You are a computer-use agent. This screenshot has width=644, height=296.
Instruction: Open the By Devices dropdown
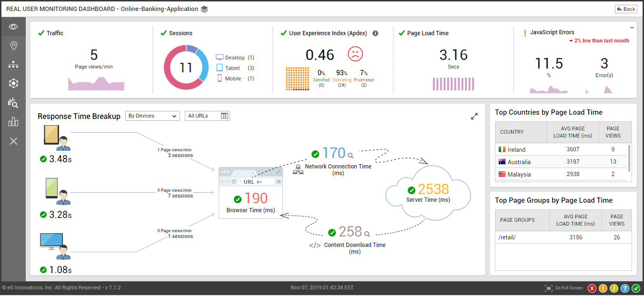pyautogui.click(x=152, y=116)
